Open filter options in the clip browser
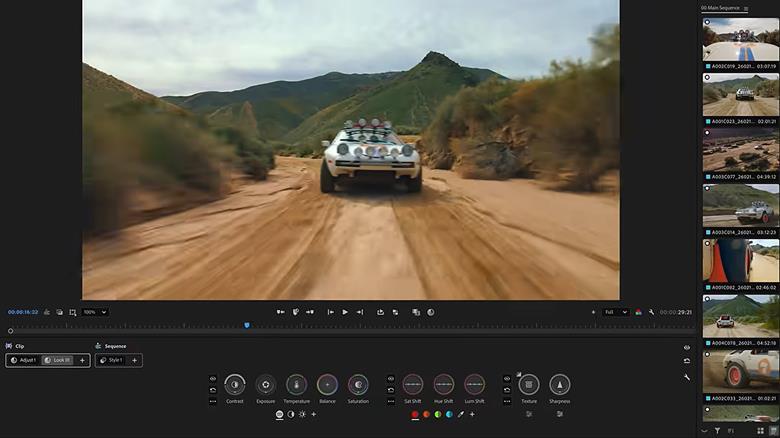 click(717, 431)
